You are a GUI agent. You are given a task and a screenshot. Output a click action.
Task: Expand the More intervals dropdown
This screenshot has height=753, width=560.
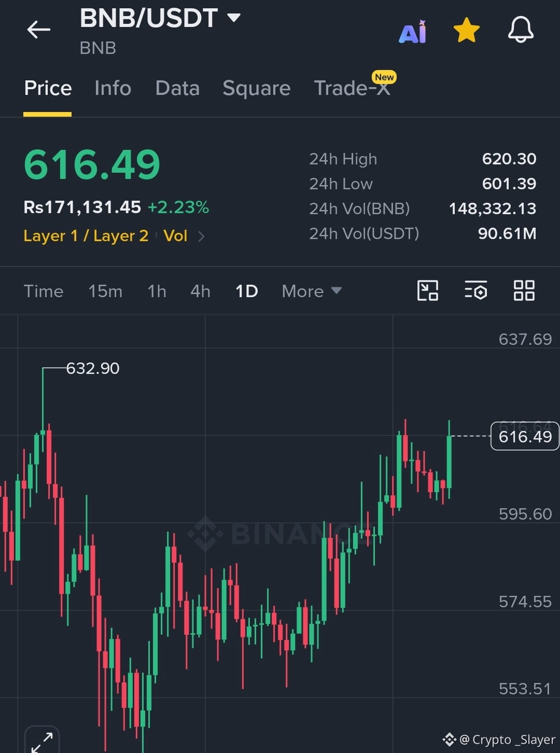[x=312, y=291]
